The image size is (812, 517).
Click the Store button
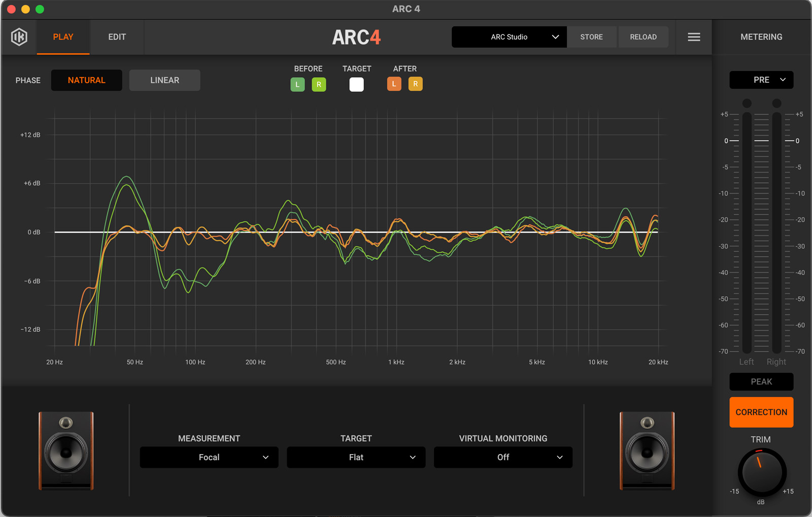point(591,37)
